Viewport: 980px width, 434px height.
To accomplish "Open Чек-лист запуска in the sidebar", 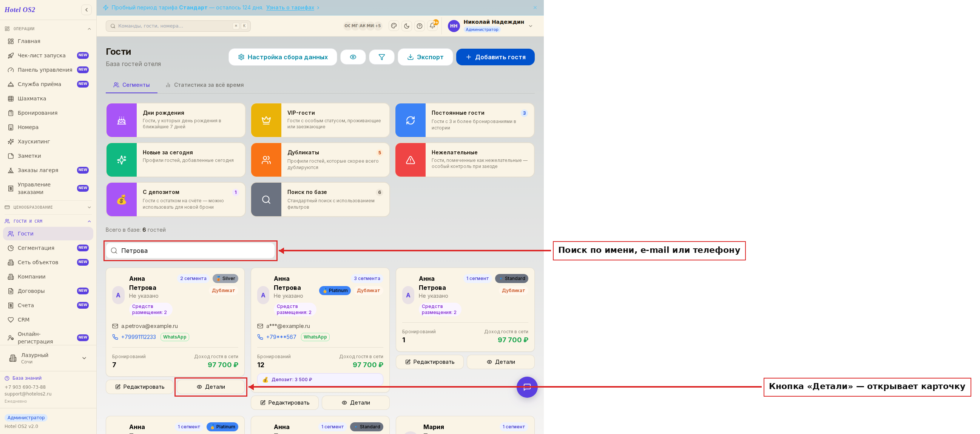I will tap(48, 55).
